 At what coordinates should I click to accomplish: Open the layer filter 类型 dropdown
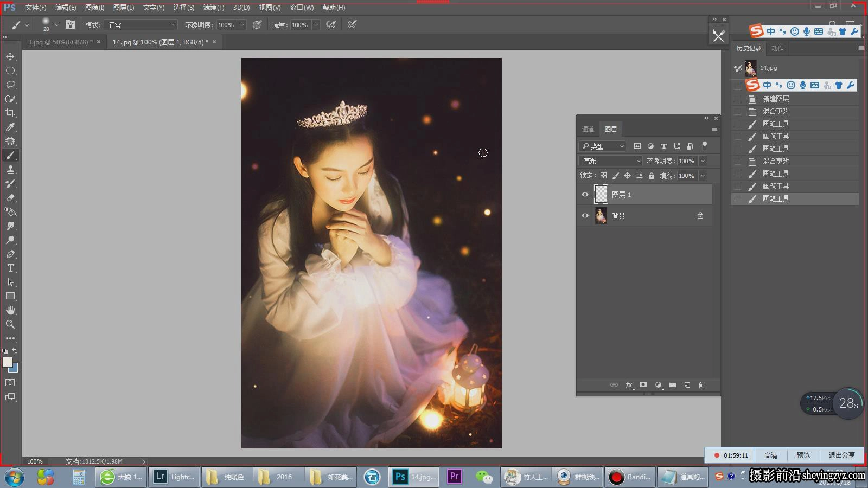[602, 146]
